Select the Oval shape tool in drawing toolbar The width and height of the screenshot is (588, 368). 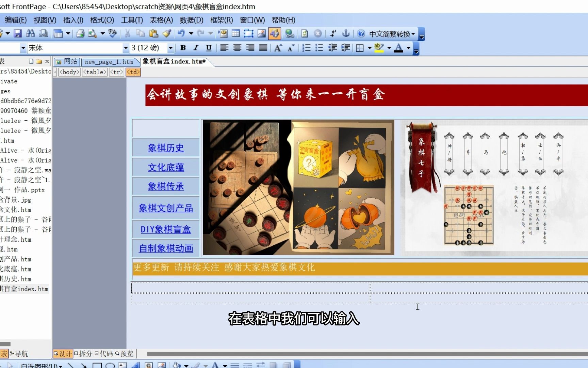[x=111, y=365]
